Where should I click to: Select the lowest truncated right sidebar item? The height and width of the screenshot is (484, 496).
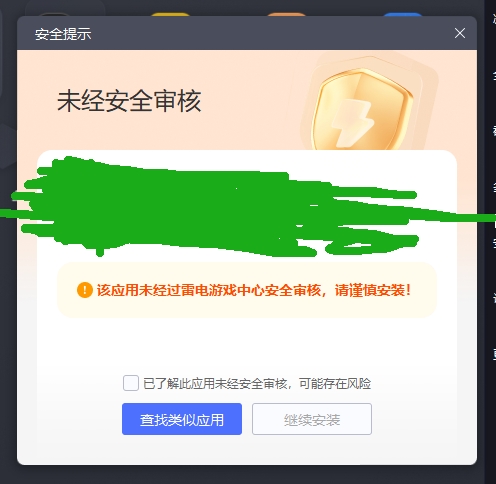494,353
